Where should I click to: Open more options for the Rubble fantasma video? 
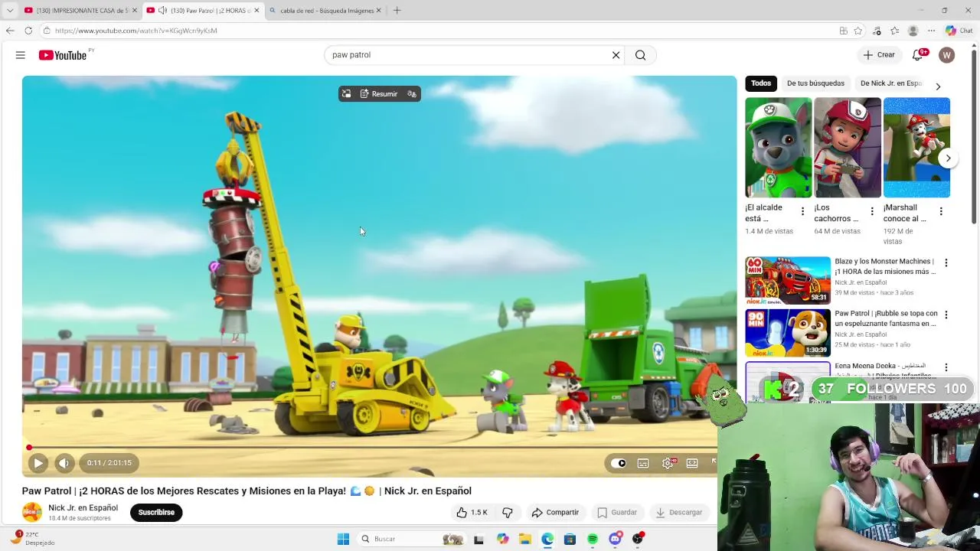tap(946, 315)
